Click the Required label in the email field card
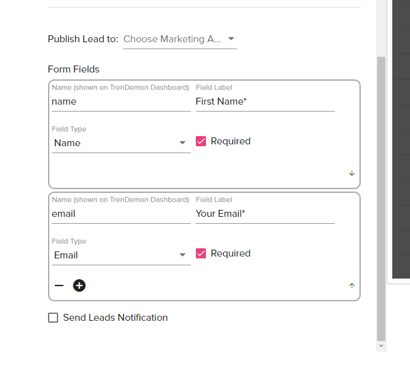The height and width of the screenshot is (375, 410). 230,253
